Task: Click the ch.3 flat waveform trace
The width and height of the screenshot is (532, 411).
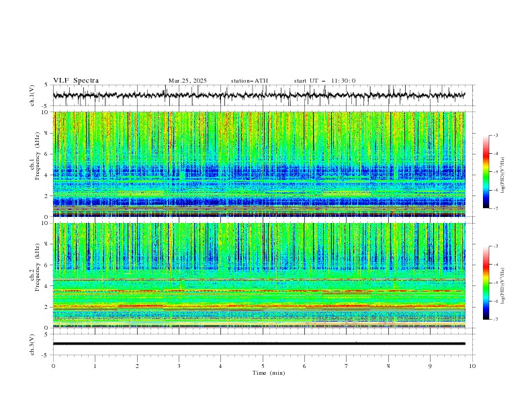Action: [x=259, y=344]
